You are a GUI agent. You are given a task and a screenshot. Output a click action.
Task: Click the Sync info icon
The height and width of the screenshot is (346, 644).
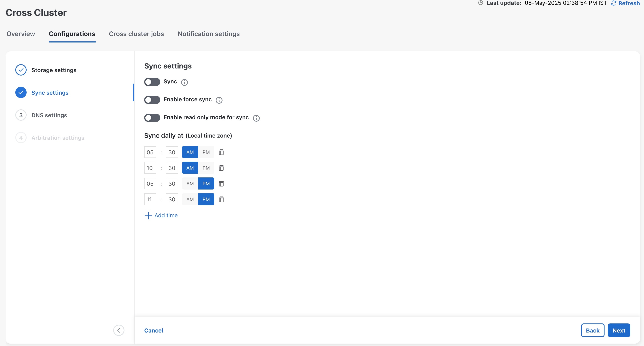(184, 82)
